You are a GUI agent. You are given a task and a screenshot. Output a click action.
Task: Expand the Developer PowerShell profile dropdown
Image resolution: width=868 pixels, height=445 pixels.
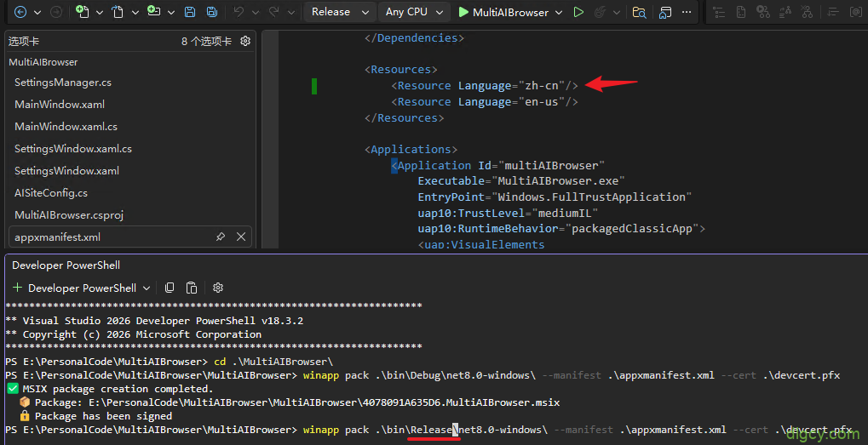click(147, 288)
